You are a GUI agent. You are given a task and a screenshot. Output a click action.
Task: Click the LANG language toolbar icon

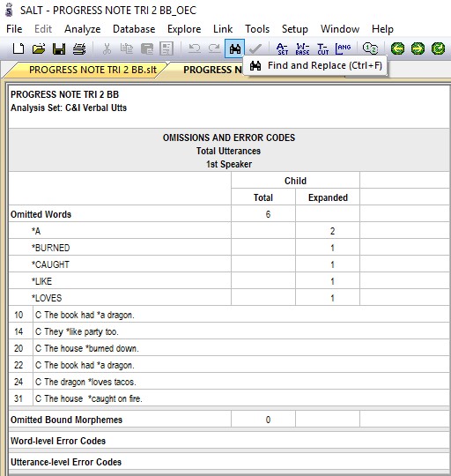tap(343, 48)
